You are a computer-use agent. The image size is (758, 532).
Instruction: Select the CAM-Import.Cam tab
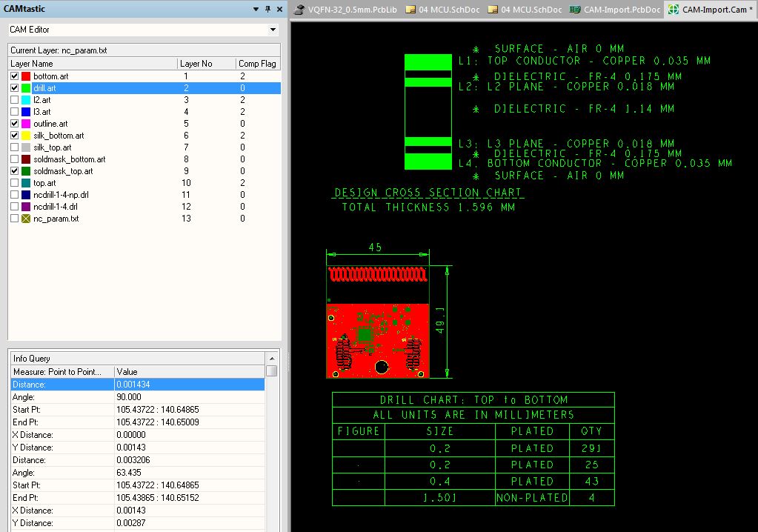click(x=710, y=10)
